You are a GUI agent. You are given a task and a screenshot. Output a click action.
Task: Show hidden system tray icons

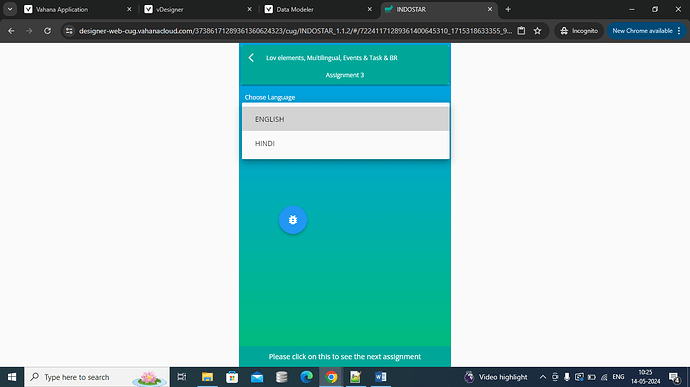coord(543,377)
